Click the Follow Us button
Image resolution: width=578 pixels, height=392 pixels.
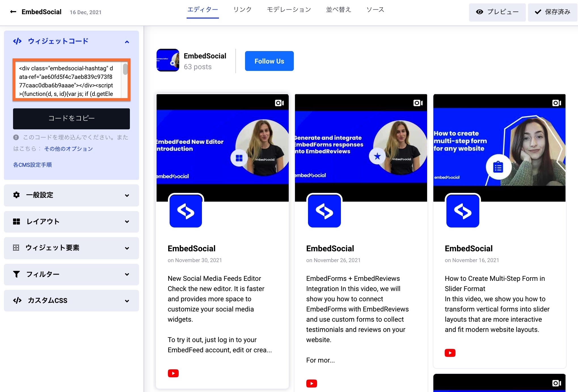click(269, 61)
